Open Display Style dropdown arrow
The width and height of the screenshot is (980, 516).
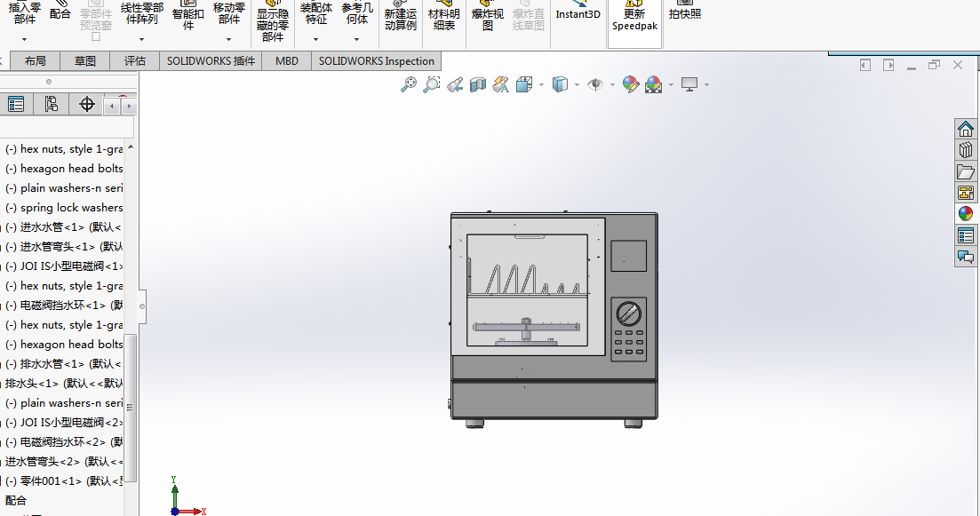577,84
